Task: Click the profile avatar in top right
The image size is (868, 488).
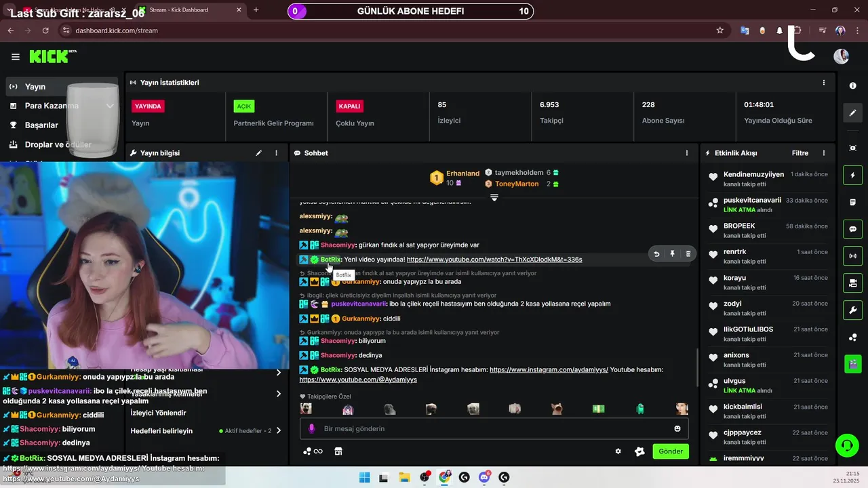Action: 841,56
